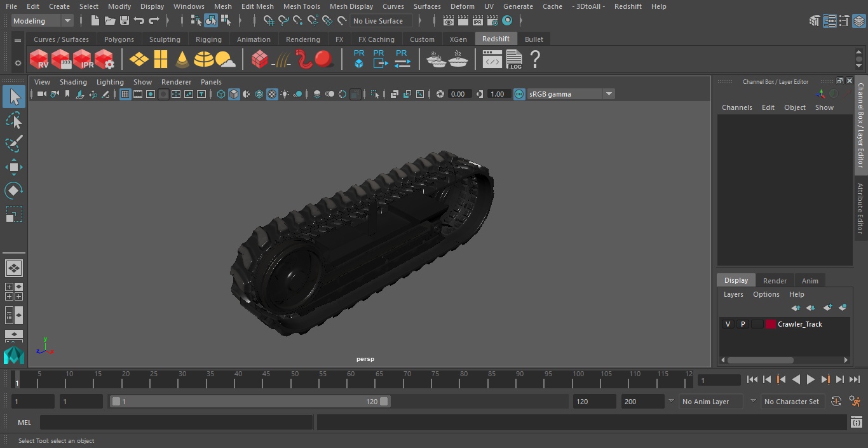Click the Redshift proxy export icon
Viewport: 868px width, 448px height.
(379, 59)
